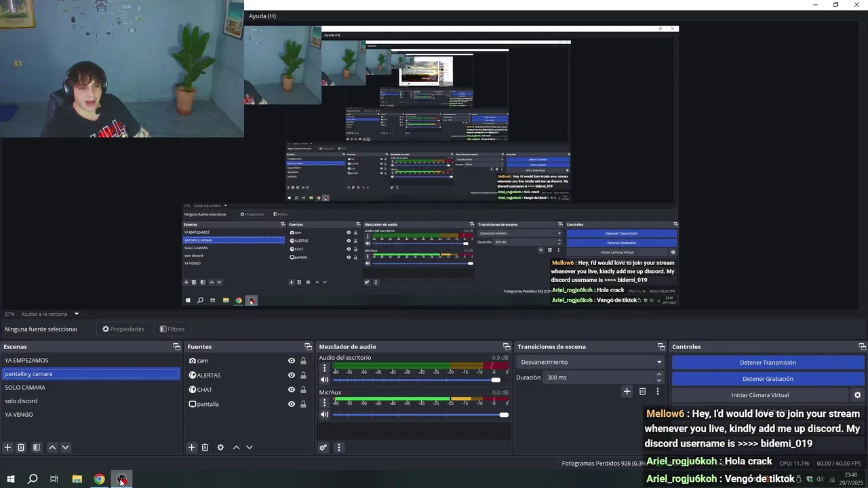
Task: Select pantalla y camara scene
Action: click(91, 374)
